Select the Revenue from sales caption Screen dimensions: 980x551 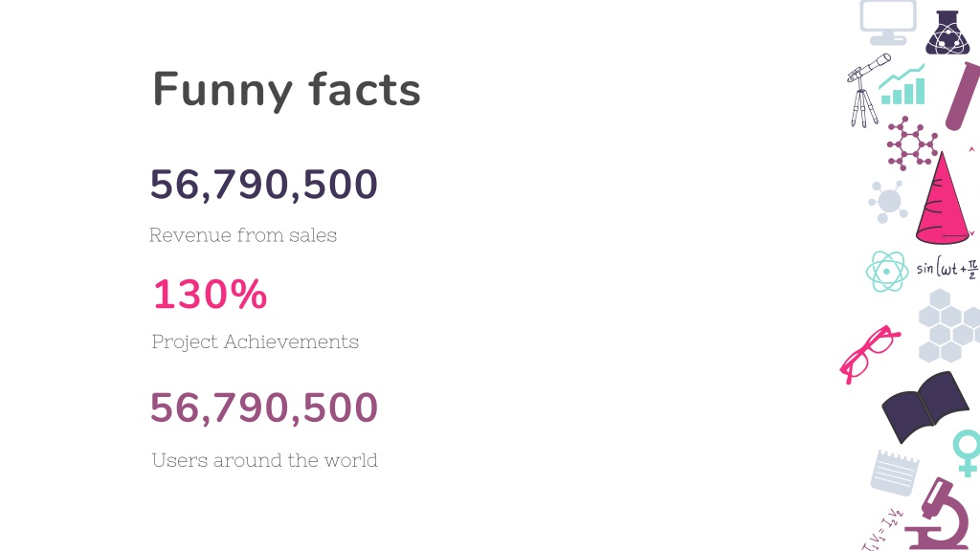pos(243,235)
